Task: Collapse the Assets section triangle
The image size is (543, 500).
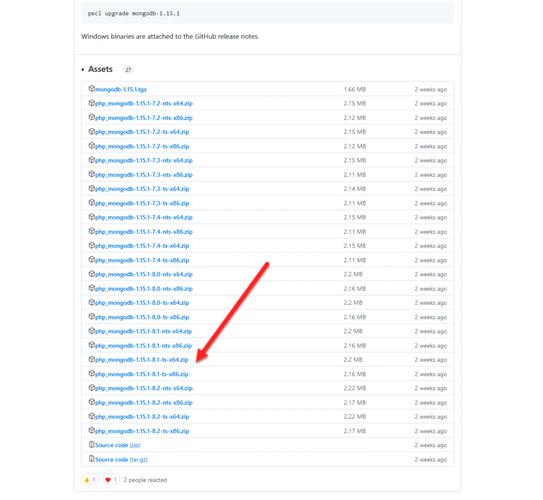Action: click(83, 70)
